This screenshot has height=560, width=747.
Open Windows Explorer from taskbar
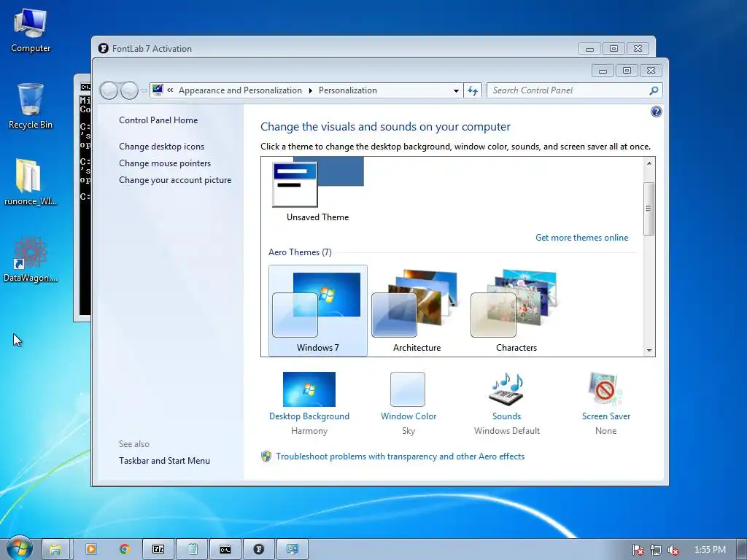[x=55, y=550]
